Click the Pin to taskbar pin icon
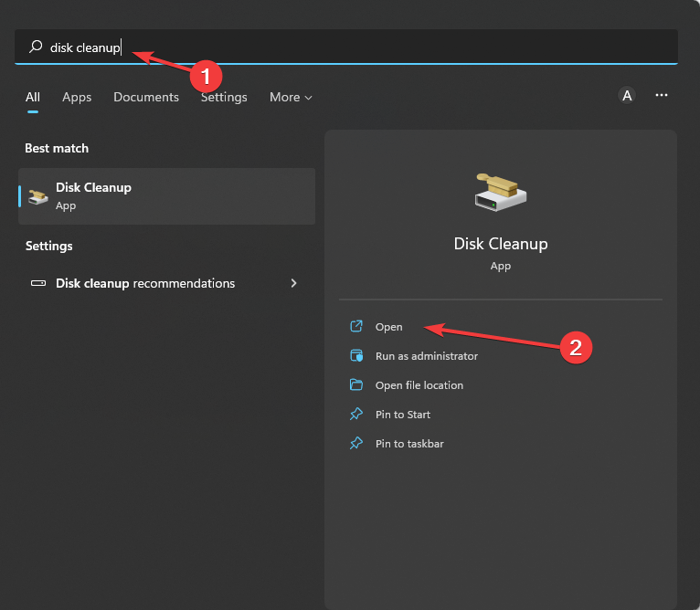Screen dimensions: 700x610 click(x=356, y=443)
